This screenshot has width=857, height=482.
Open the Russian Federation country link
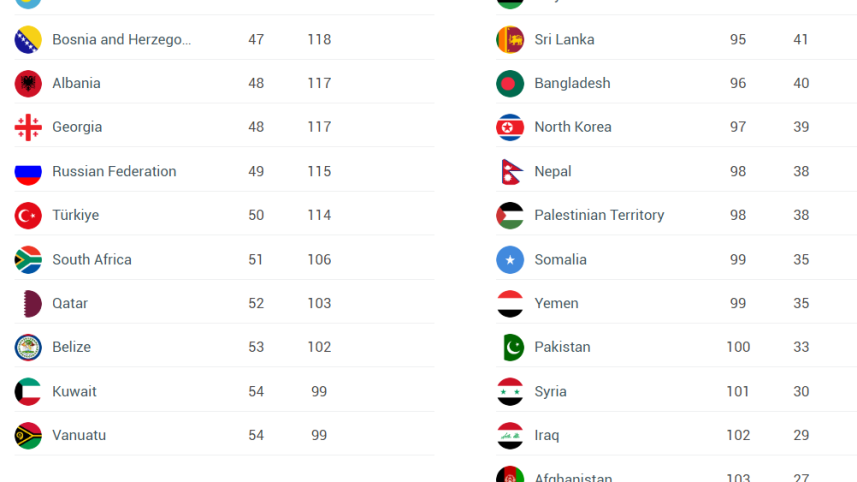pos(114,172)
